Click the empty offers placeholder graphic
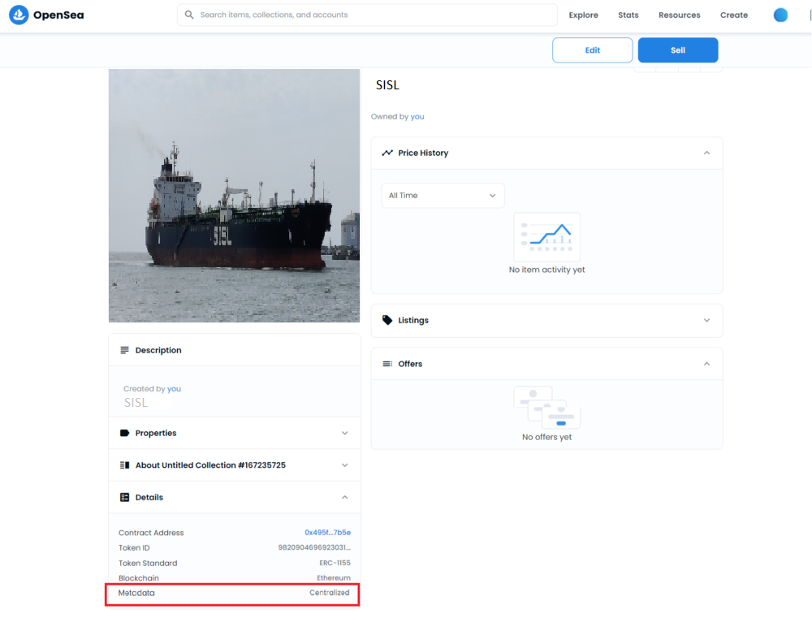 546,407
